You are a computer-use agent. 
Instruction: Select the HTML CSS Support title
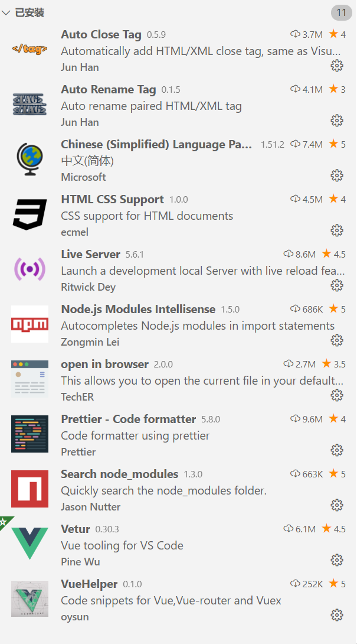[x=113, y=200]
